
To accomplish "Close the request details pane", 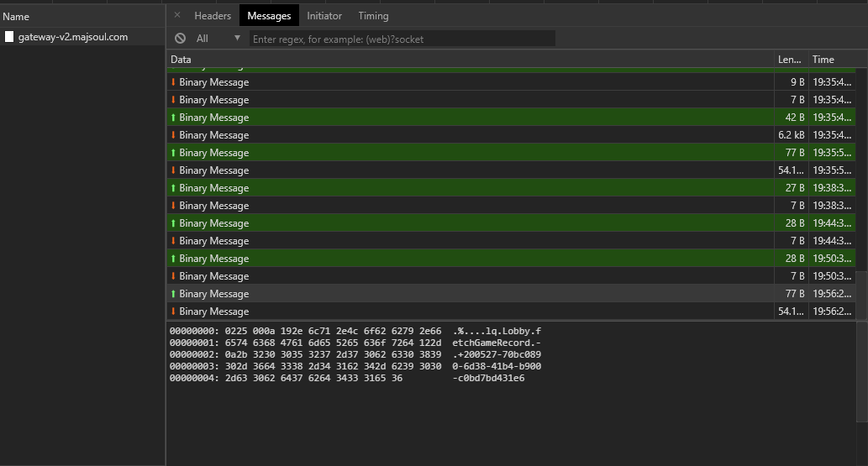I will click(x=177, y=15).
